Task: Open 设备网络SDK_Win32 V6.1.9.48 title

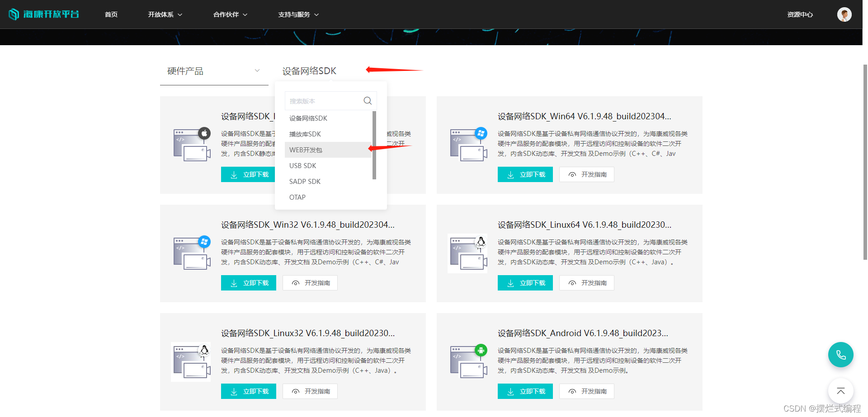Action: coord(308,225)
